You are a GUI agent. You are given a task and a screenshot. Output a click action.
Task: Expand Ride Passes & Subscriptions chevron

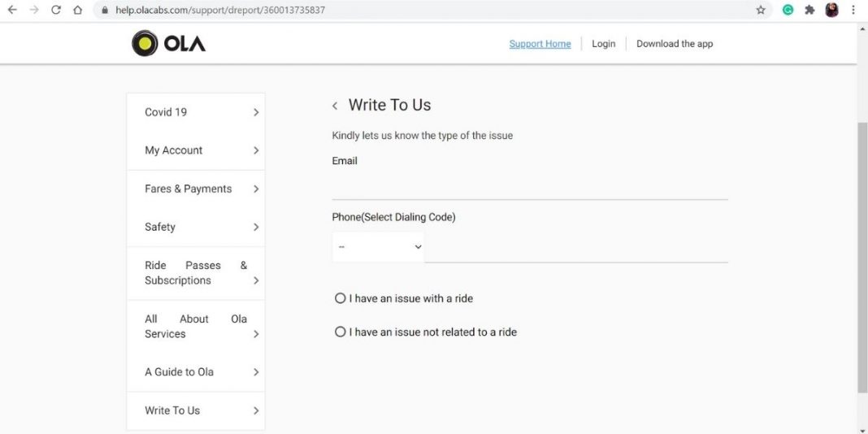coord(256,280)
